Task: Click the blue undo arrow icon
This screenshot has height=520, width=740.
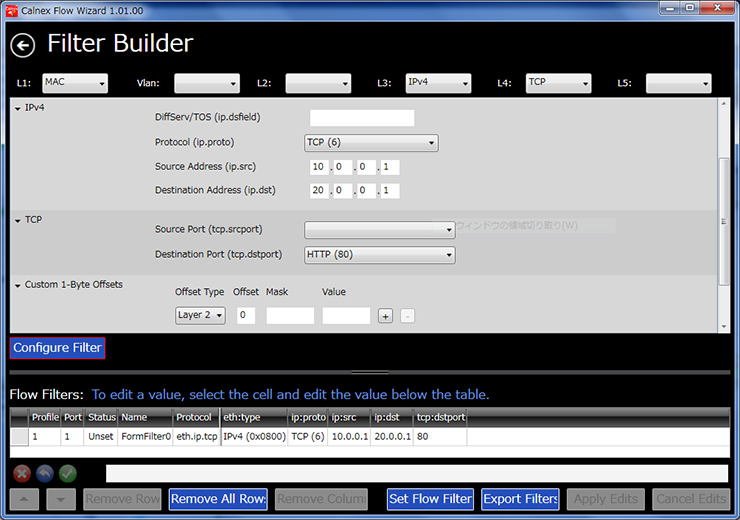Action: tap(45, 473)
